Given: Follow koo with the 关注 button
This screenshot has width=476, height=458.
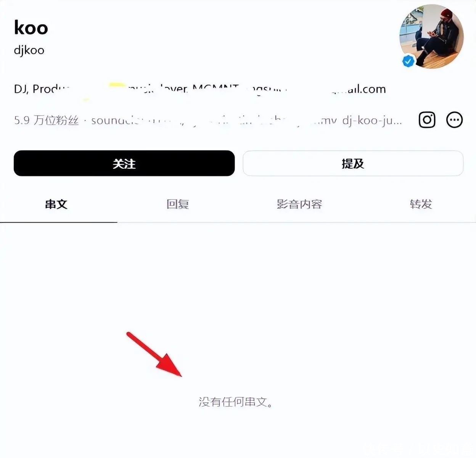Looking at the screenshot, I should tap(124, 163).
